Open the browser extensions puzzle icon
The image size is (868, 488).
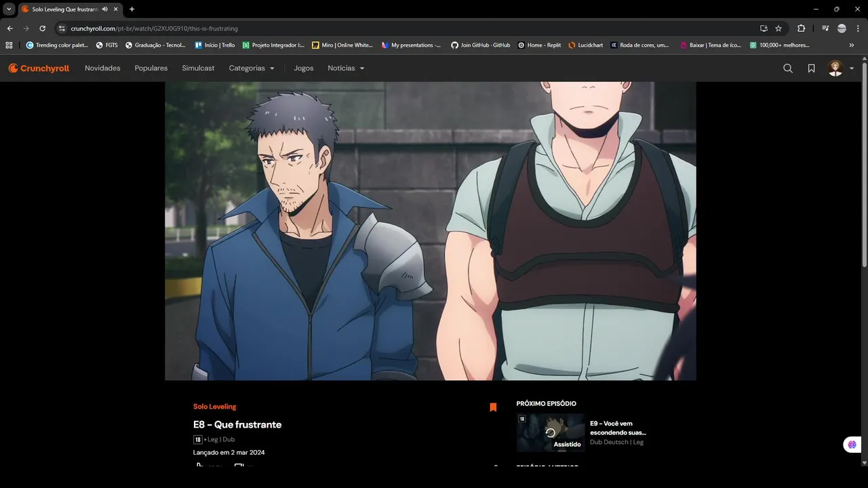click(802, 28)
